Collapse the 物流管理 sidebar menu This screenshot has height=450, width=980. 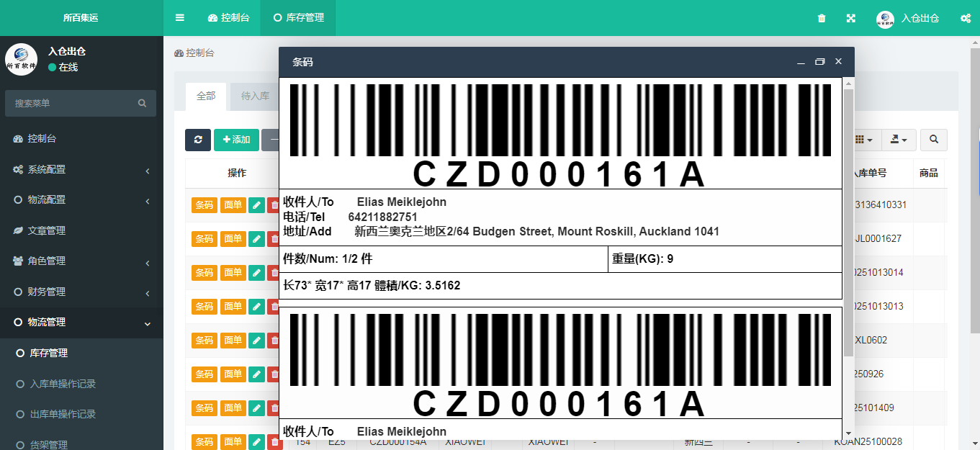(81, 323)
